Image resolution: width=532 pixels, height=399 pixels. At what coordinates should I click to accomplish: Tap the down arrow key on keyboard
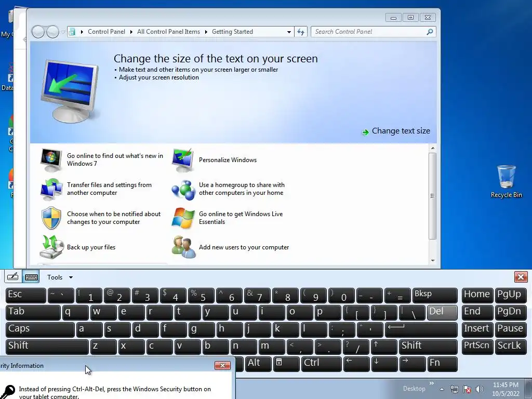point(384,364)
